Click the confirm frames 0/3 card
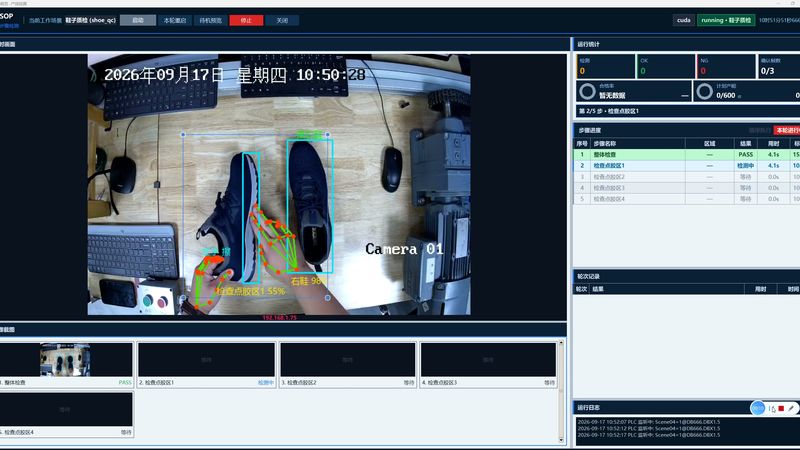800x450 pixels. pyautogui.click(x=779, y=66)
